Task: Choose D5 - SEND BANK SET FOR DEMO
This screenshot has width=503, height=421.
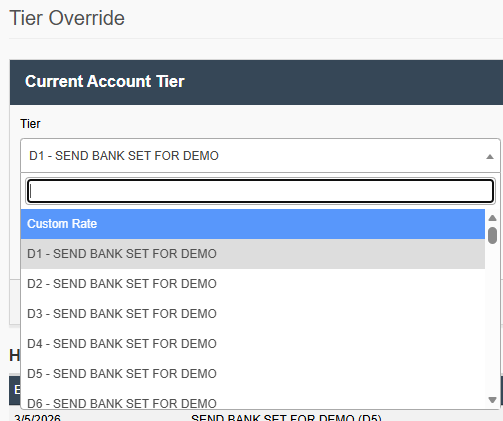Action: [x=253, y=374]
